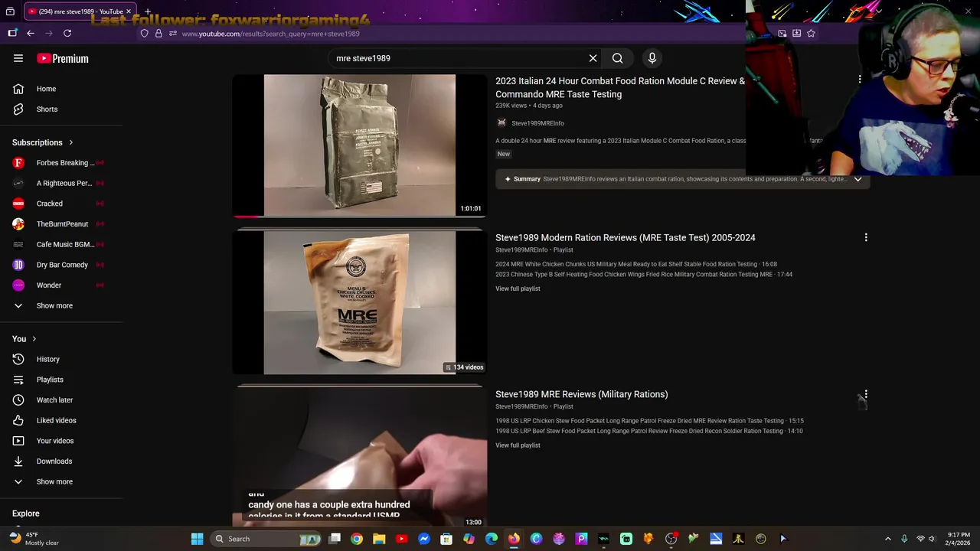The height and width of the screenshot is (551, 980).
Task: Open Shorts in the sidebar
Action: pyautogui.click(x=61, y=109)
